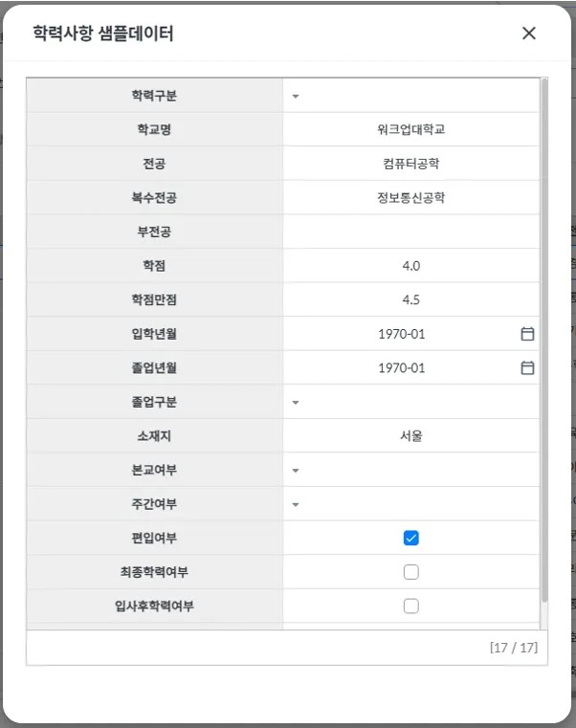
Task: Enable the 최종학력여부 checkbox
Action: point(411,572)
